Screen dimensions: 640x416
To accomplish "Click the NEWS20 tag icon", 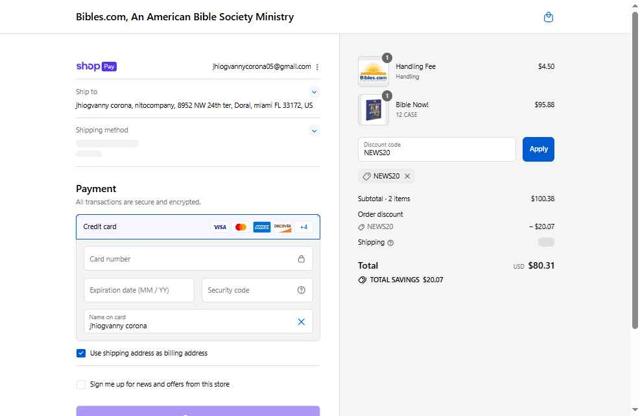I will [367, 176].
